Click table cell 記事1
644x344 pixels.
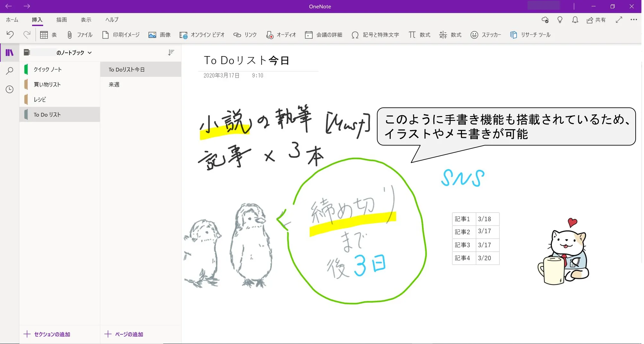click(x=464, y=219)
